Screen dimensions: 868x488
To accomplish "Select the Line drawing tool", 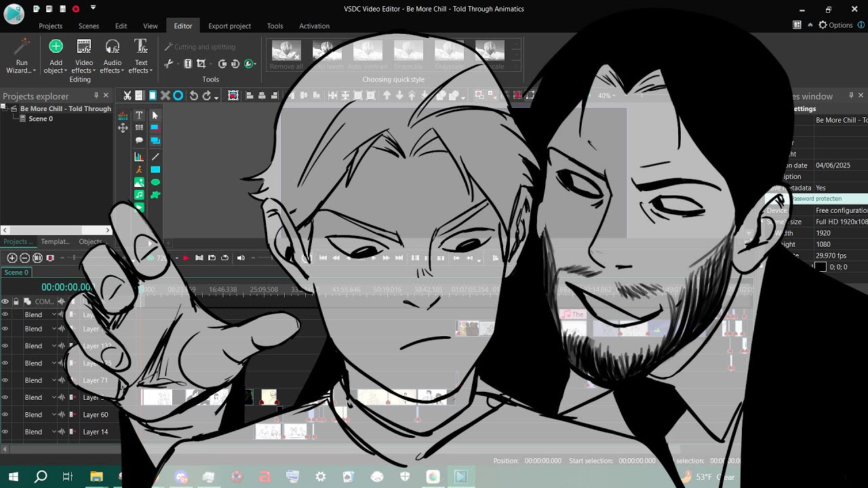I will click(x=155, y=157).
